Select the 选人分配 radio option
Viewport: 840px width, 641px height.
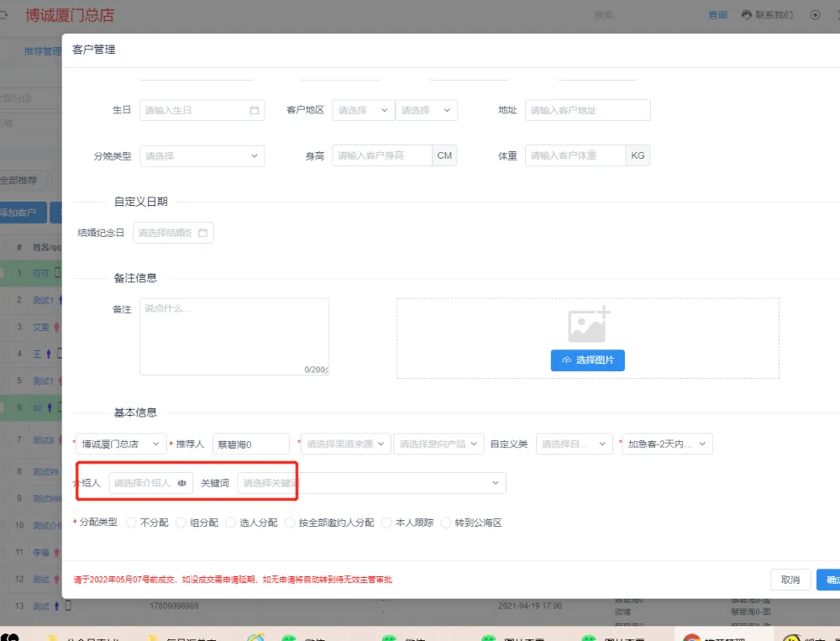click(x=230, y=523)
